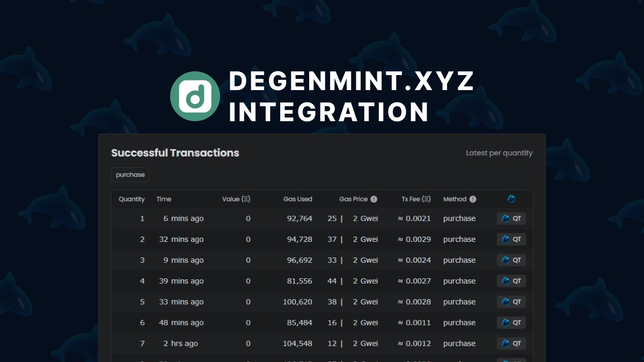Click the 9 mins ago time cell
Viewport: 644px width, 362px height.
point(184,260)
